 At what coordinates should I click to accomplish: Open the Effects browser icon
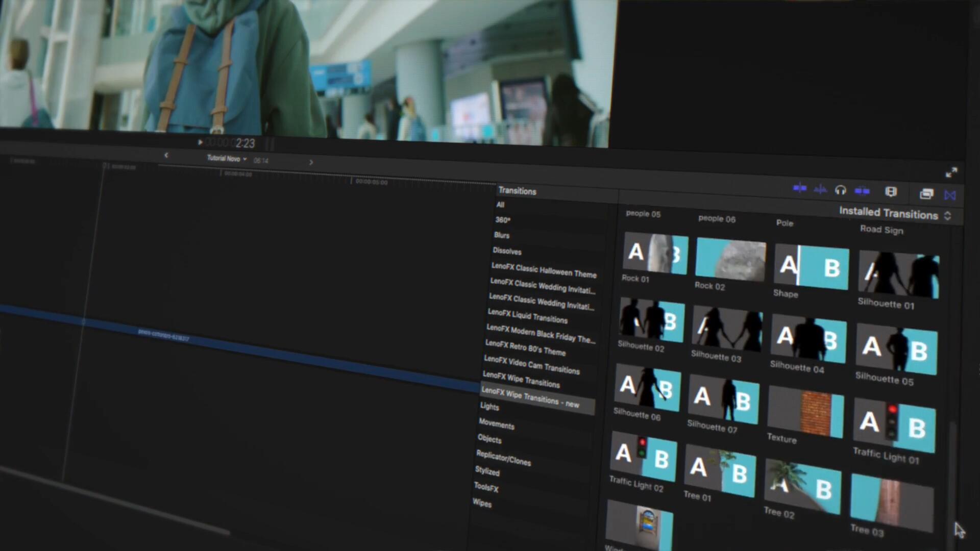pos(926,193)
